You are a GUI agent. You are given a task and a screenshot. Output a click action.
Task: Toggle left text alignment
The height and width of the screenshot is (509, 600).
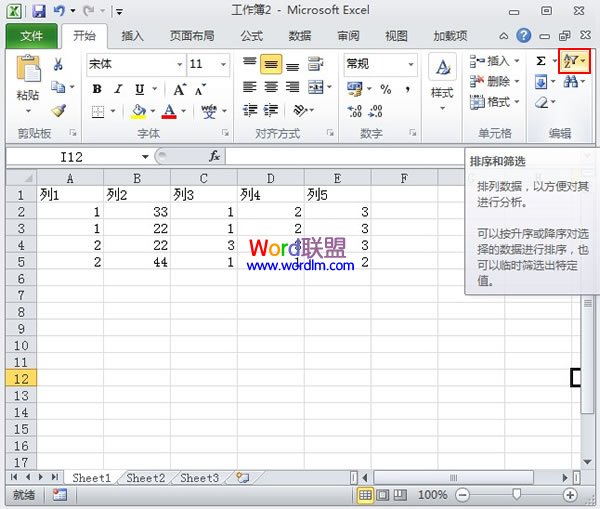click(x=249, y=87)
